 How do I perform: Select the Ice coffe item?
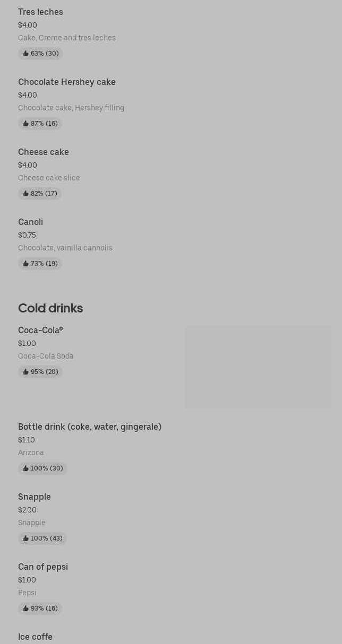35,637
